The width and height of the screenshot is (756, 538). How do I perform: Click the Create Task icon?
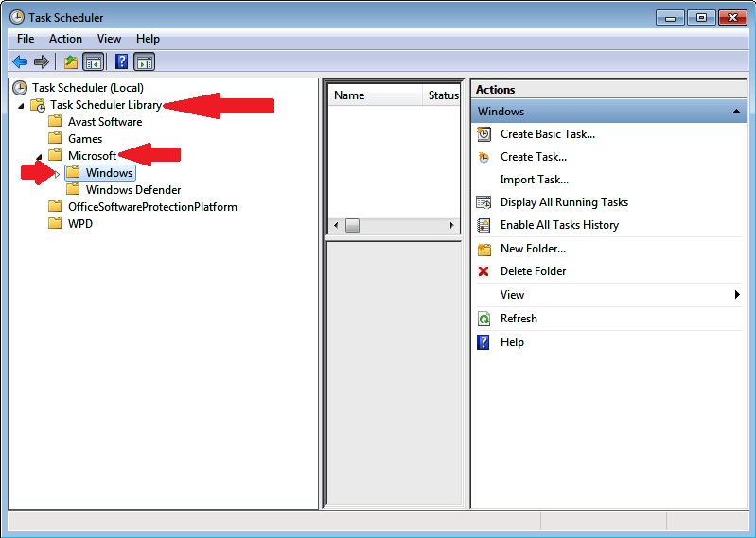click(483, 157)
